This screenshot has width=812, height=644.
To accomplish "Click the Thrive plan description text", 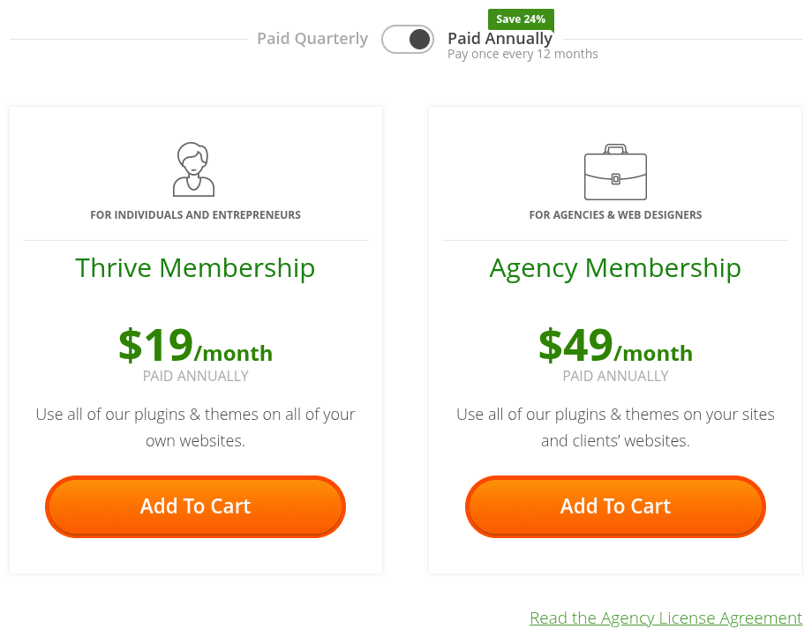I will (x=195, y=427).
